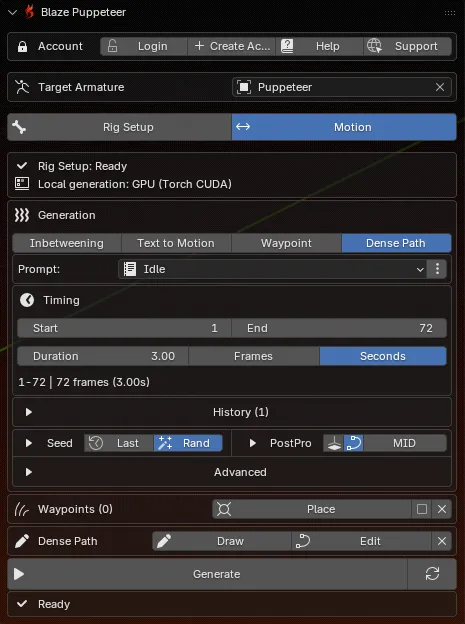Image resolution: width=465 pixels, height=624 pixels.
Task: Click the Puppeteer armature object field
Action: click(x=332, y=87)
